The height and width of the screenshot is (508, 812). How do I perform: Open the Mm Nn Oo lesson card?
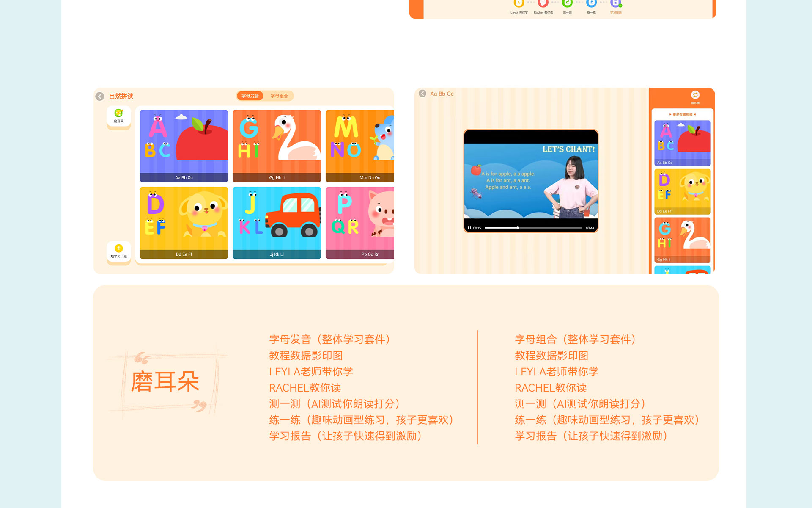359,146
